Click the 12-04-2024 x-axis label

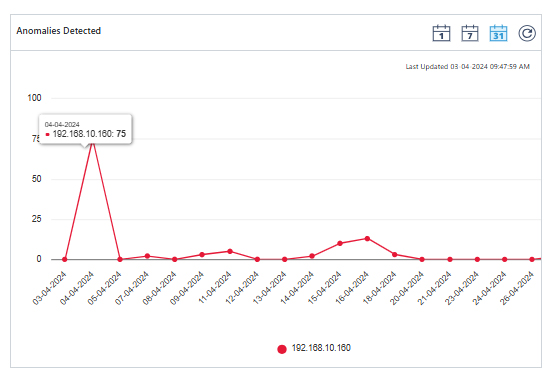coord(242,288)
